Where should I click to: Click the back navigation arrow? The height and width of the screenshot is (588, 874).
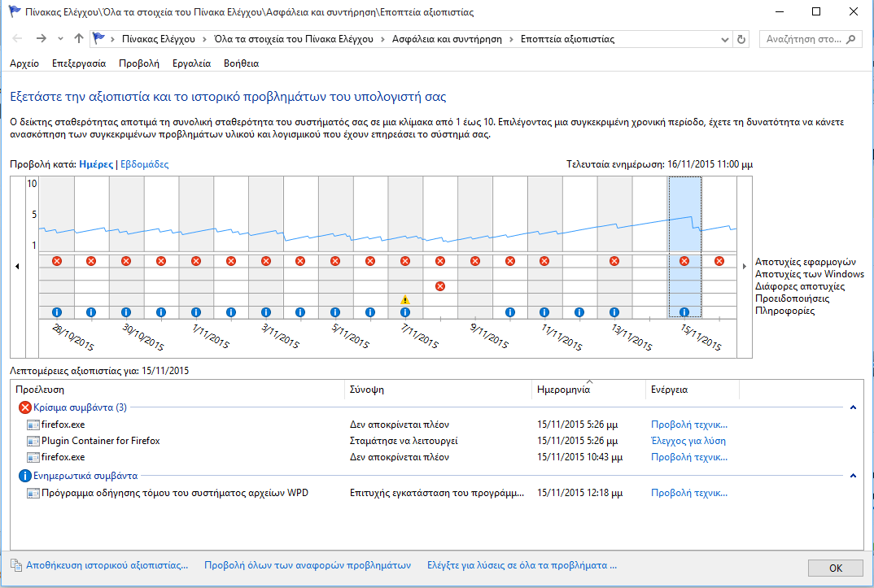pos(18,39)
